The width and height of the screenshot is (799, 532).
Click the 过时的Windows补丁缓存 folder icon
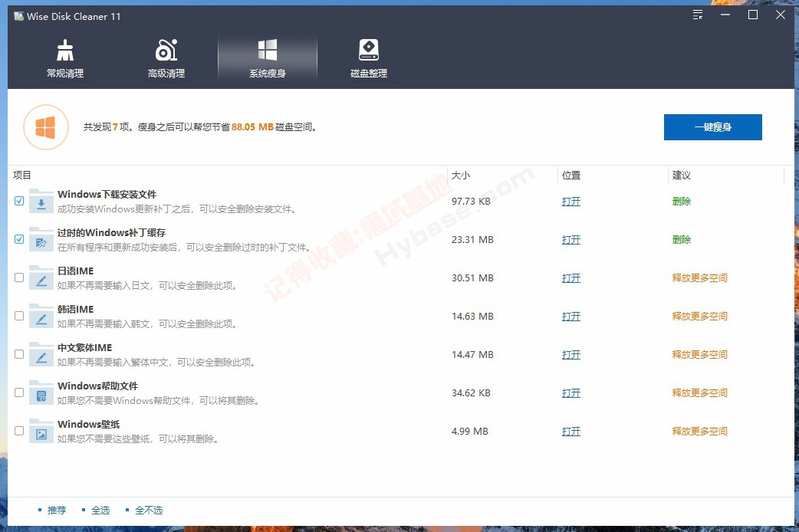tap(41, 239)
